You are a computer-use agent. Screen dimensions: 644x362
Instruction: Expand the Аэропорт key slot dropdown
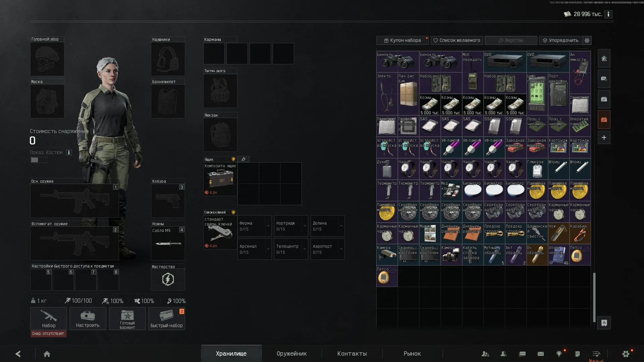(x=341, y=249)
